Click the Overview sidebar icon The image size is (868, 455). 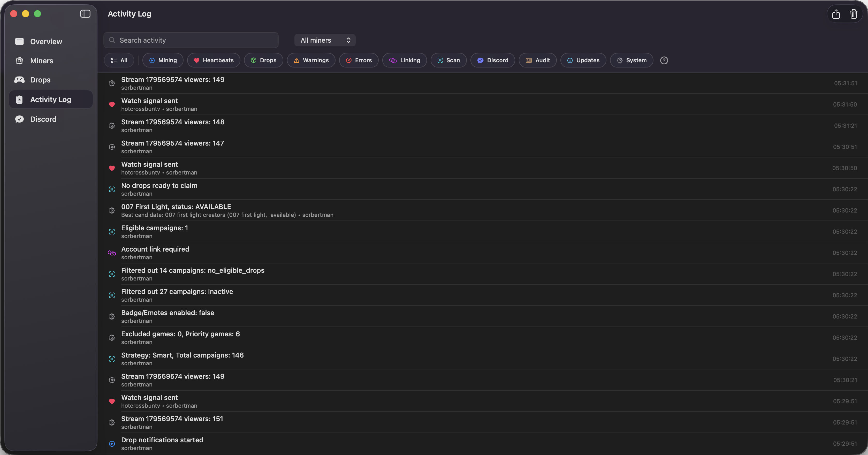20,41
